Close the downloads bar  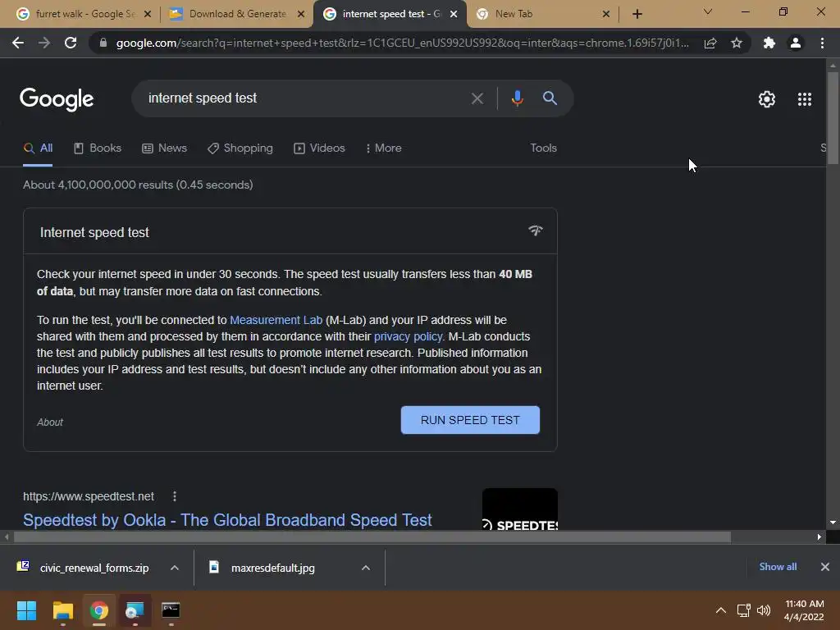(825, 567)
